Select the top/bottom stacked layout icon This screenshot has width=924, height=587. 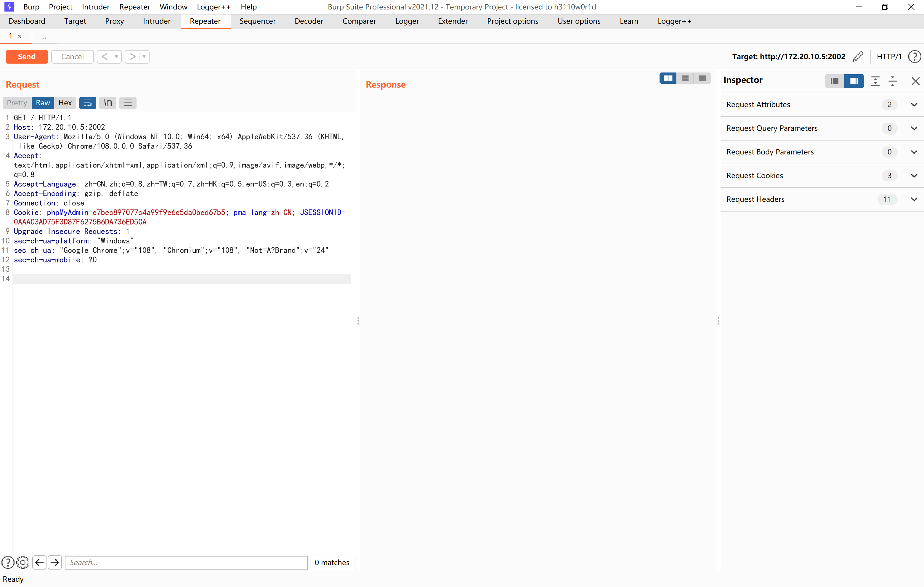pyautogui.click(x=685, y=78)
